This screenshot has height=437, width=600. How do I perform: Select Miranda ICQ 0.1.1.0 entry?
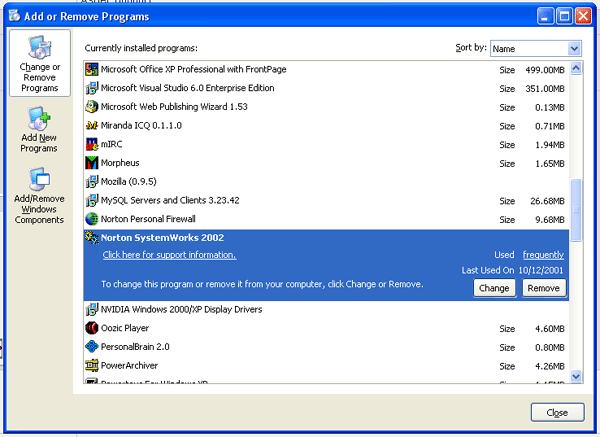(x=326, y=126)
